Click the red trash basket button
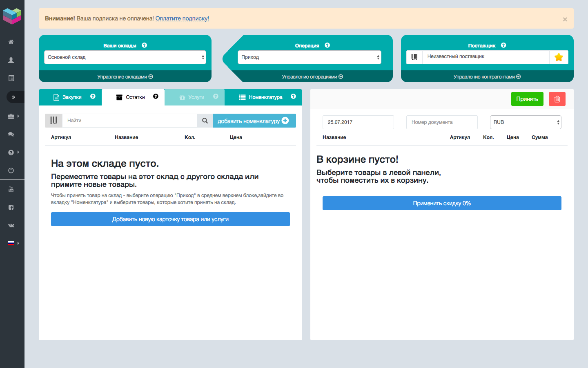This screenshot has width=588, height=368. point(557,99)
